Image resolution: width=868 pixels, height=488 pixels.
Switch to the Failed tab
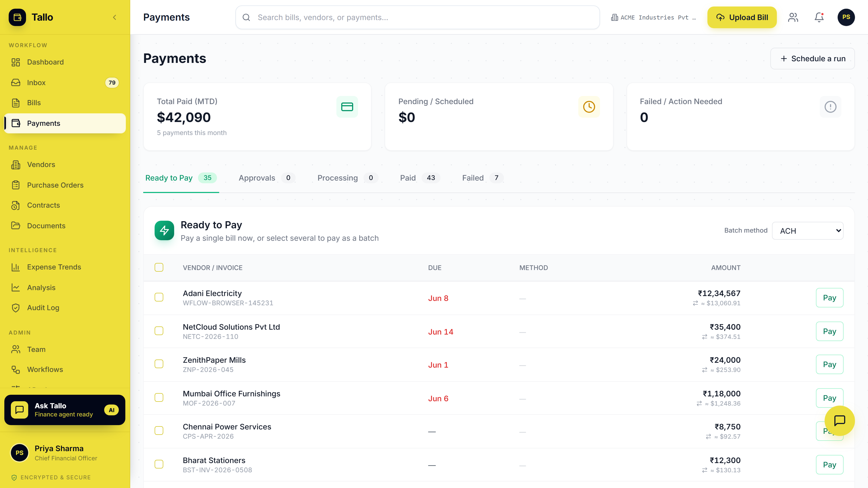point(482,178)
